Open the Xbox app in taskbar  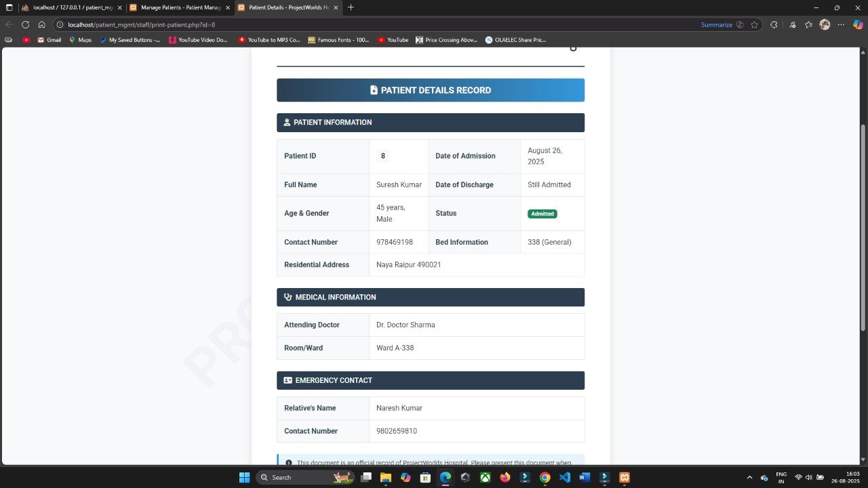485,477
